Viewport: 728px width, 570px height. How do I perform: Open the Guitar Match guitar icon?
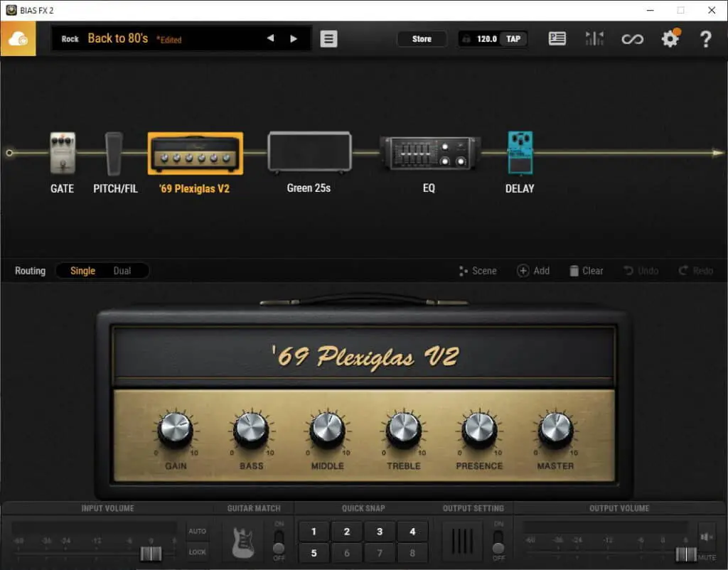click(x=243, y=542)
